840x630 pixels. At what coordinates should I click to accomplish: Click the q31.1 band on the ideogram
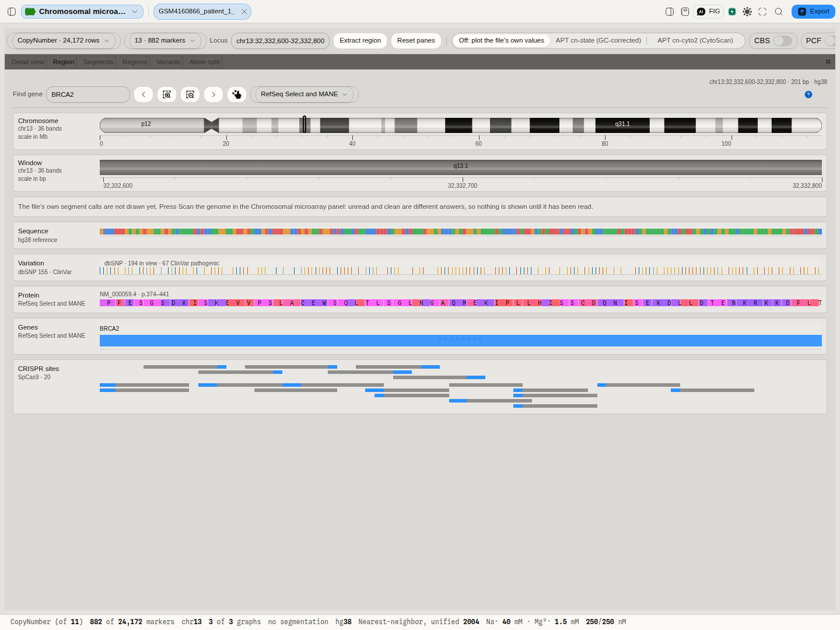pyautogui.click(x=622, y=125)
